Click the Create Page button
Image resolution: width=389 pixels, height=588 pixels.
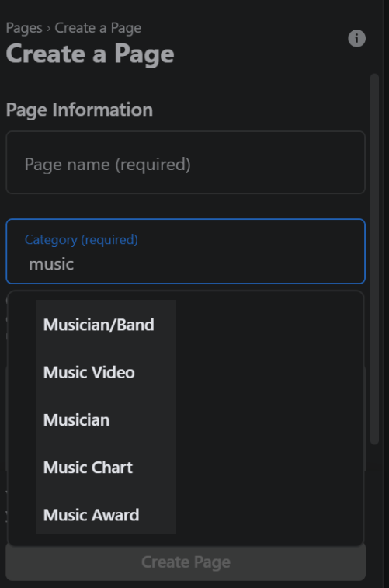click(186, 562)
